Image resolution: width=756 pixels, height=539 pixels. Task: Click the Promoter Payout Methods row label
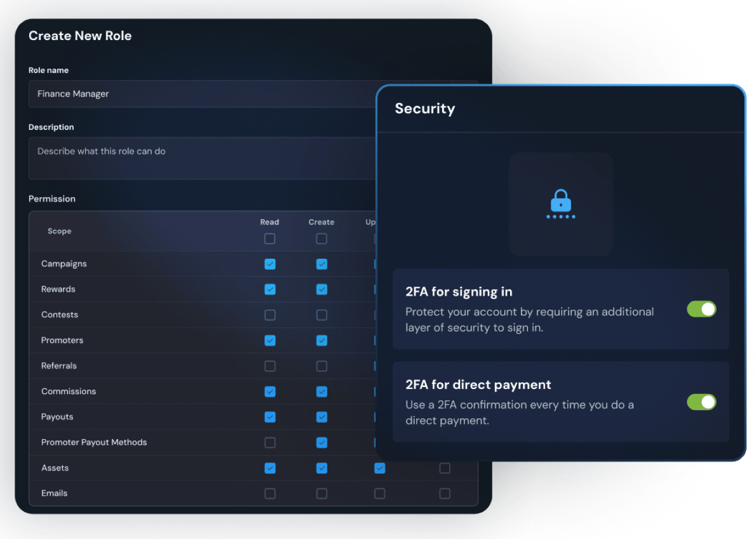click(x=94, y=442)
